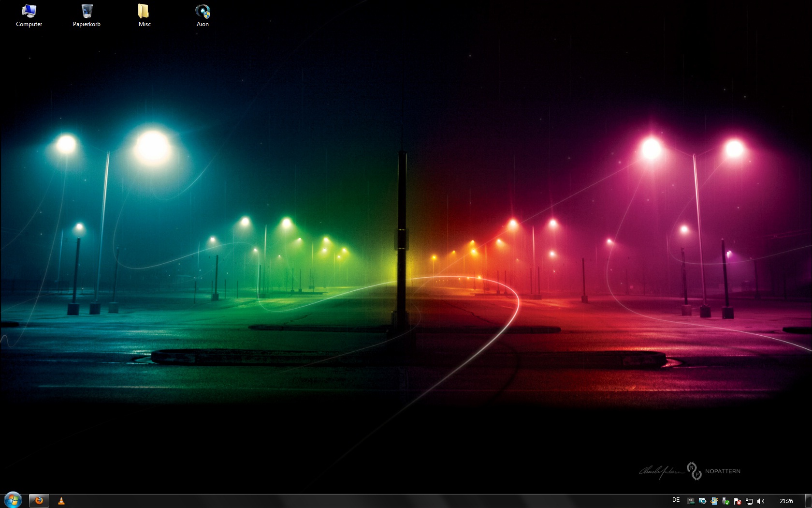
Task: Click the GPU monitor tray icon
Action: [x=691, y=501]
